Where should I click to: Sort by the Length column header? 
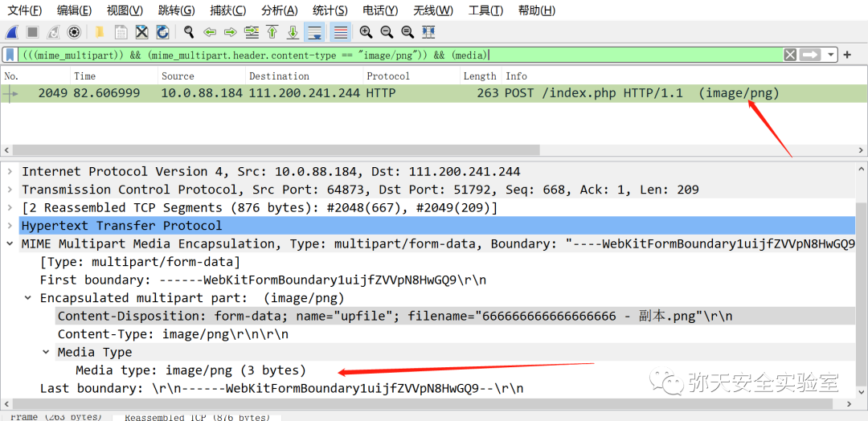click(x=481, y=76)
